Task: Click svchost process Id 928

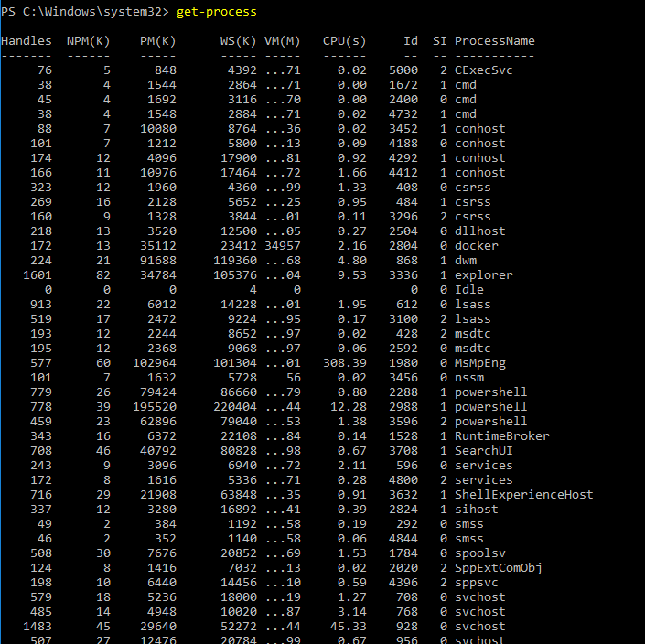Action: coord(407,627)
